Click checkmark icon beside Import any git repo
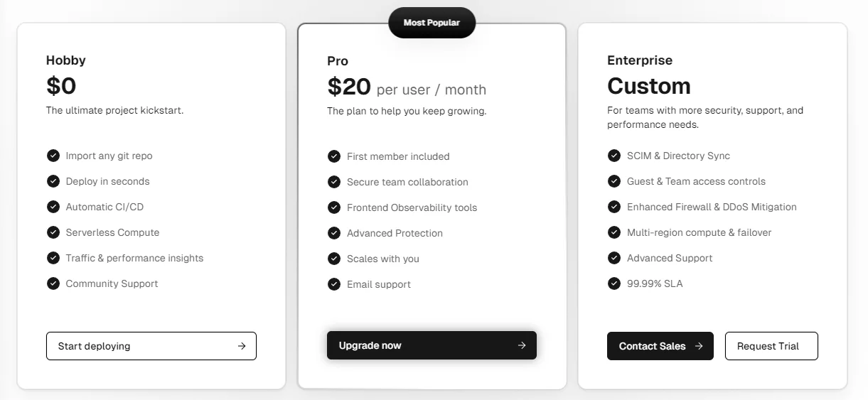The height and width of the screenshot is (400, 868). 53,156
